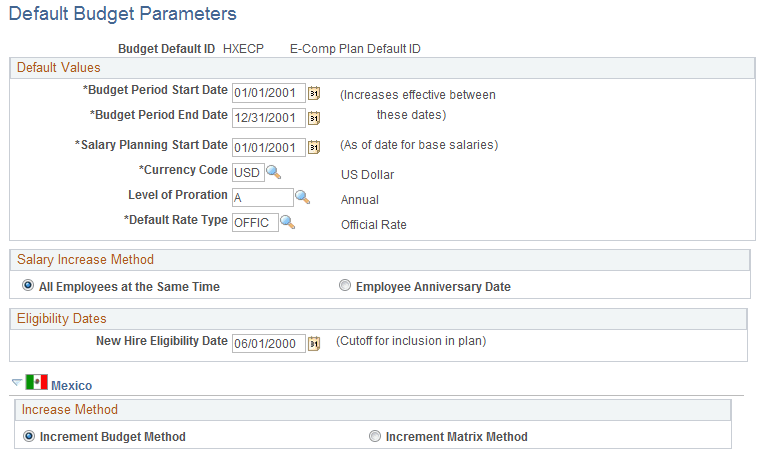Open calendar for Budget Period Start Date
The height and width of the screenshot is (456, 767).
pos(313,94)
